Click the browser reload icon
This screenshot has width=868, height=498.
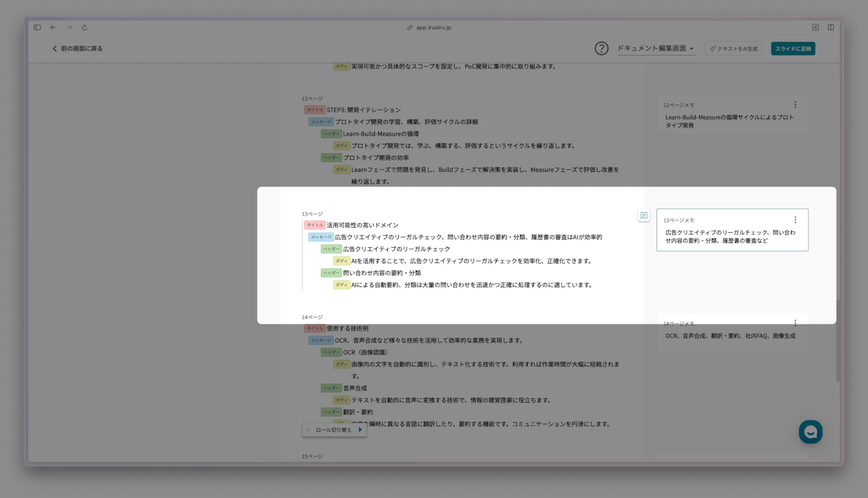tap(84, 27)
